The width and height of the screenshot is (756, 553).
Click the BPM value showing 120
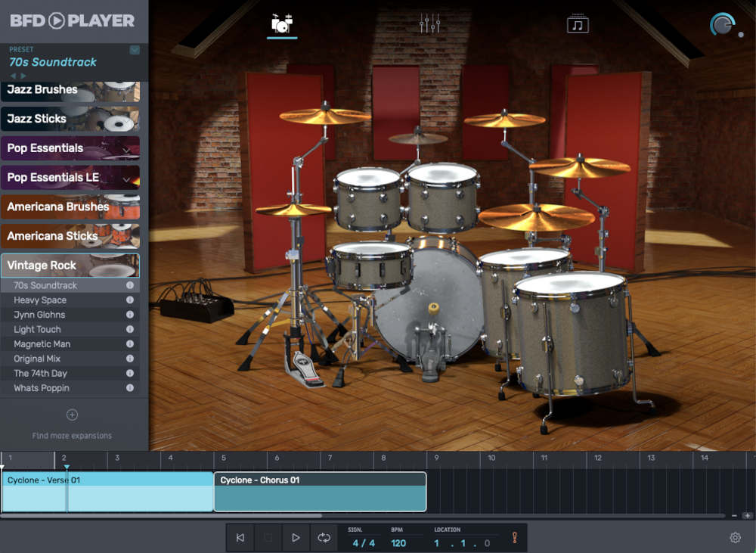(x=398, y=542)
